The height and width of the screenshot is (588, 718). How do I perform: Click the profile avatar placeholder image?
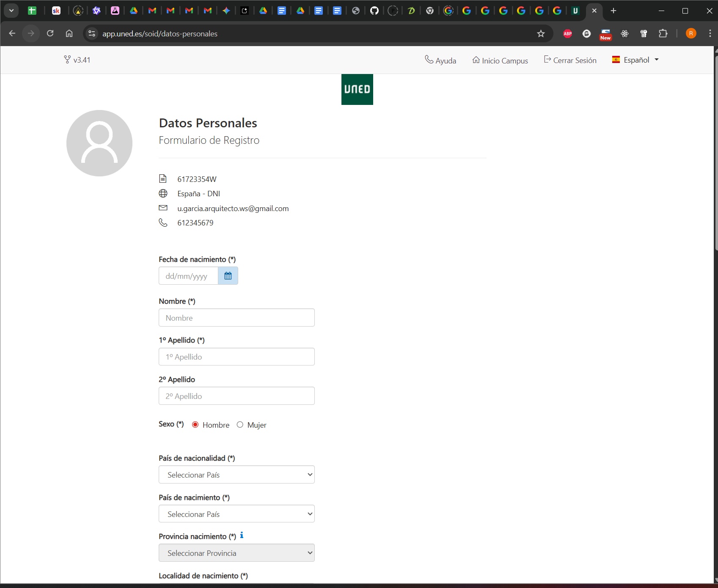pos(99,143)
